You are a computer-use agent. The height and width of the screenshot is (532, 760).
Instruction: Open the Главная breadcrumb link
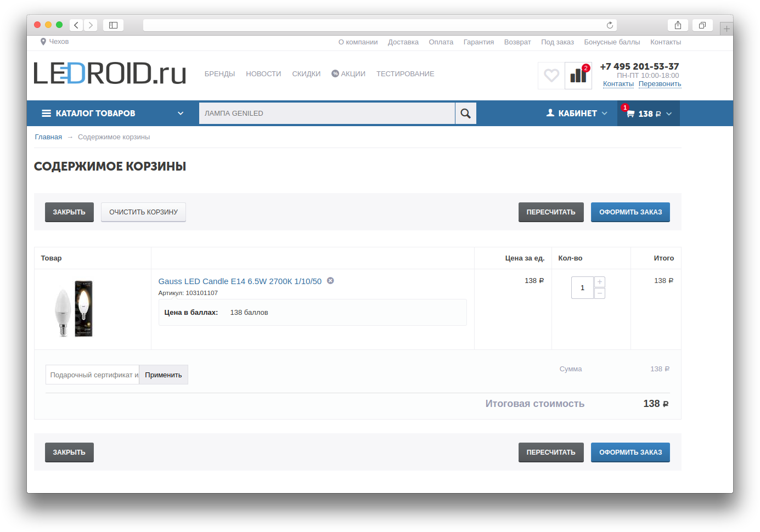click(48, 137)
